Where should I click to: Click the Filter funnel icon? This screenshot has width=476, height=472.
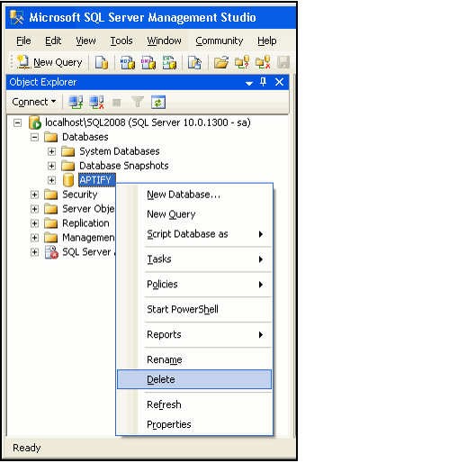click(138, 102)
